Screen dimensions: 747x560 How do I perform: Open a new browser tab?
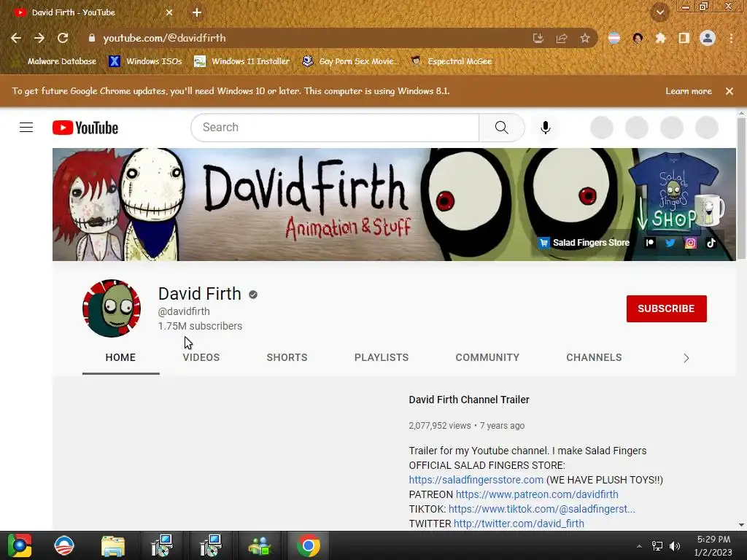tap(197, 13)
